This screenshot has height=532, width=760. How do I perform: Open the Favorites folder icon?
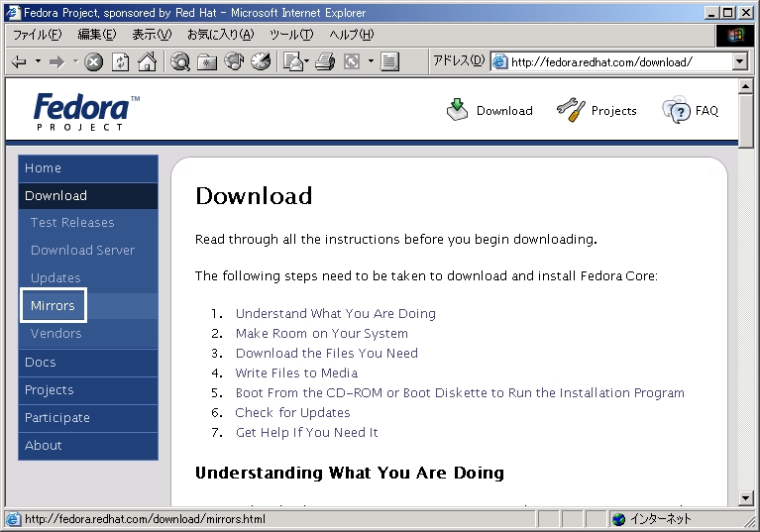coord(207,62)
